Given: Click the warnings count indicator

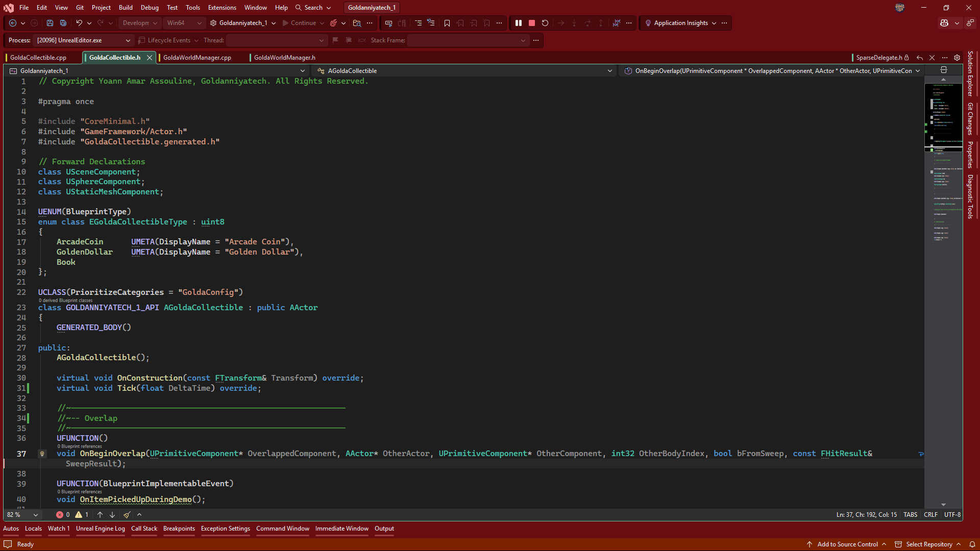Looking at the screenshot, I should [82, 515].
